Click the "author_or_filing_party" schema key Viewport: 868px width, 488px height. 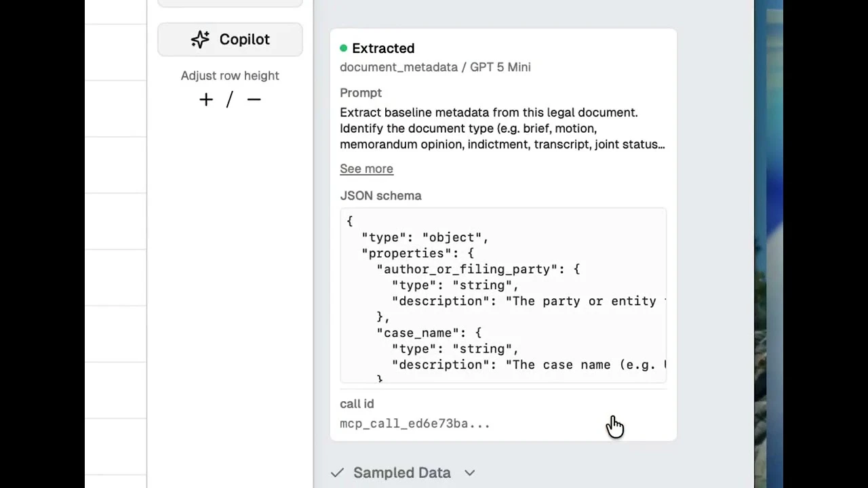(467, 269)
